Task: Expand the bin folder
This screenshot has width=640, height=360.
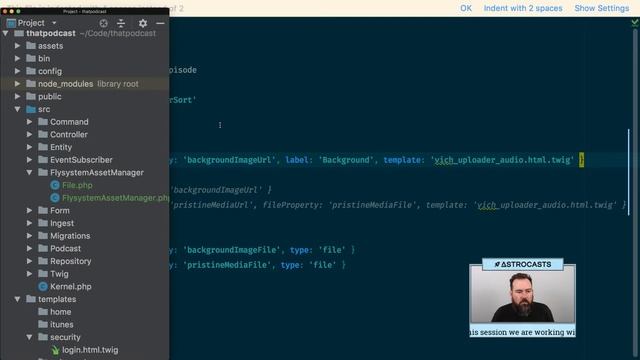Action: click(17, 59)
